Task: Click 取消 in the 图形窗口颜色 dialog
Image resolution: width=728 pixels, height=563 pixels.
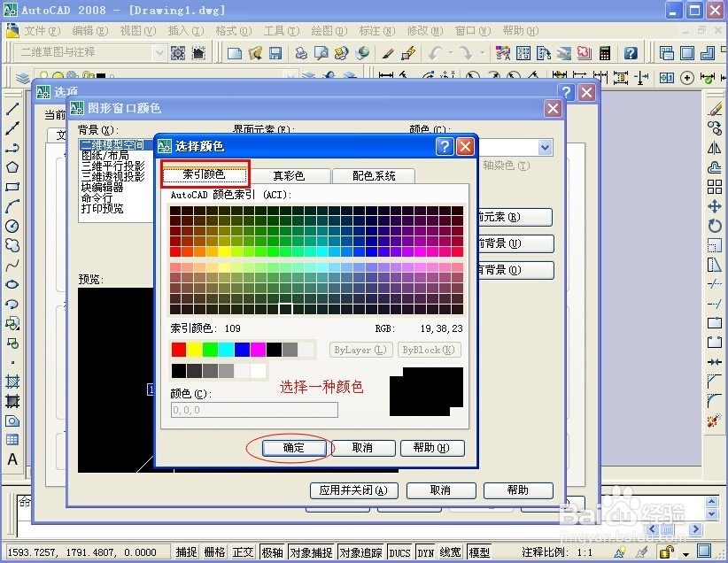Action: [440, 490]
